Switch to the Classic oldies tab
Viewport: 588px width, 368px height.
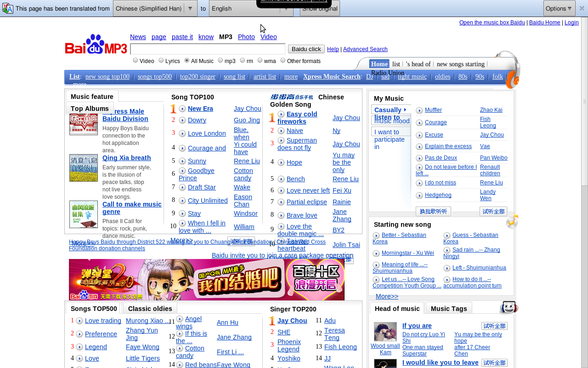[150, 309]
